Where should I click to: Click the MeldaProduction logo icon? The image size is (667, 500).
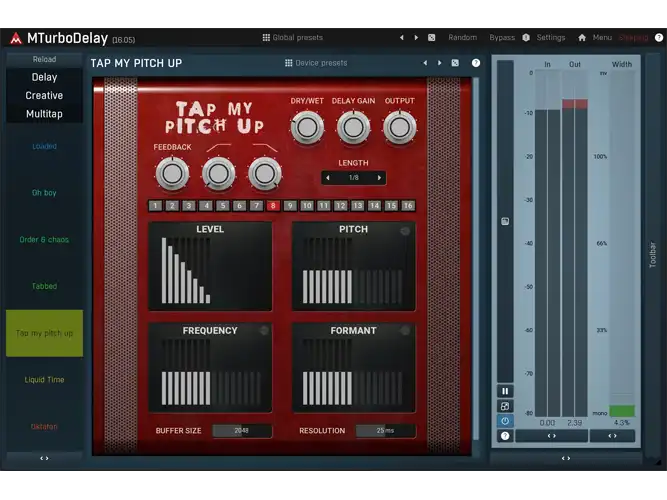pos(16,38)
